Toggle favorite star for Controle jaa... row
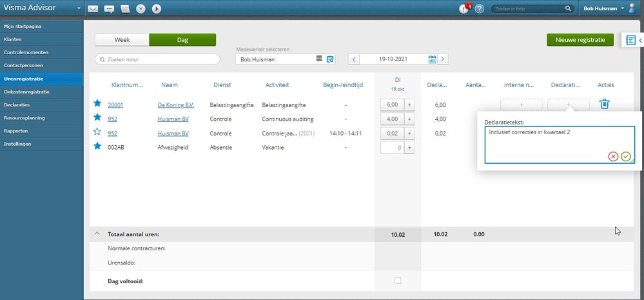Image resolution: width=644 pixels, height=300 pixels. point(97,132)
